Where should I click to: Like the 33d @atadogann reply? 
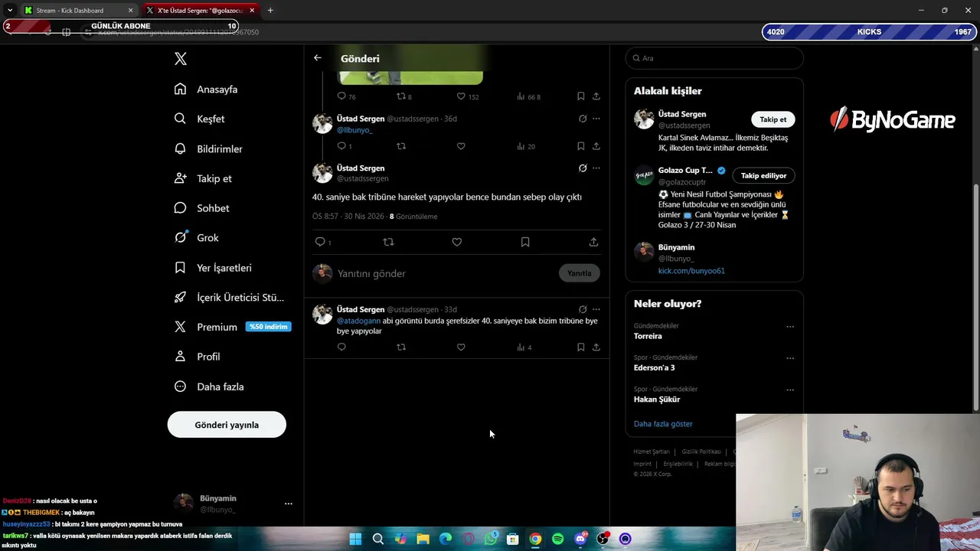461,347
